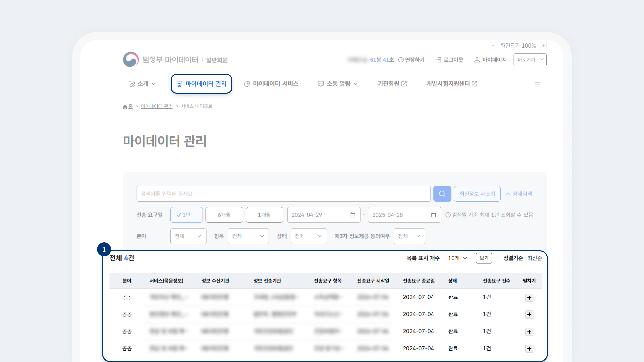Open 목록 표시 개수 10개 dropdown
The image size is (644, 362).
coord(458,258)
